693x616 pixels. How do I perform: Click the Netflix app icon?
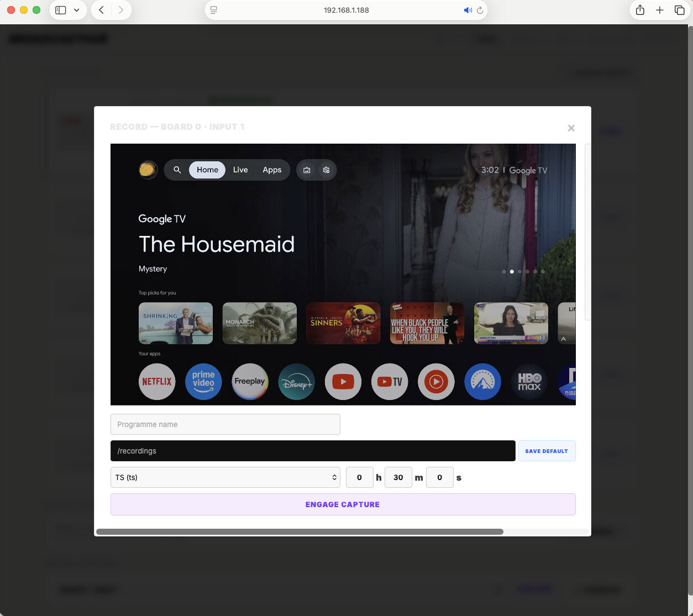pyautogui.click(x=157, y=382)
